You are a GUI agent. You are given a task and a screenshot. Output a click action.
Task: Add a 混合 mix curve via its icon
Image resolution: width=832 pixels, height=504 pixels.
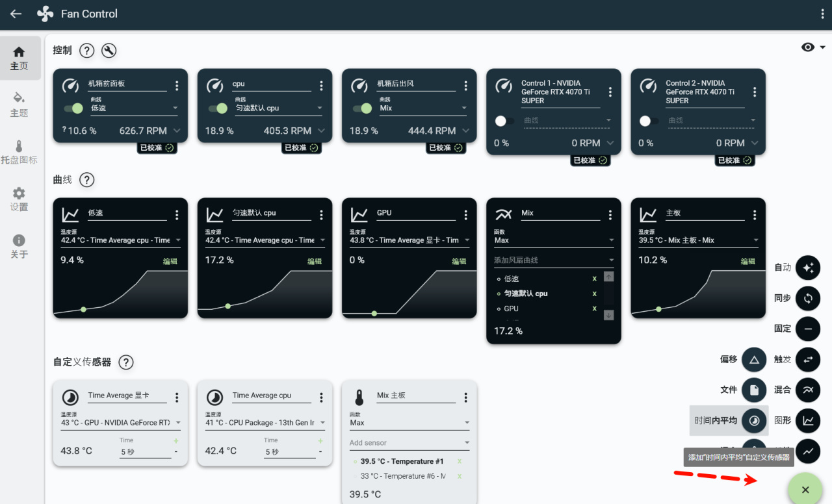click(x=808, y=390)
